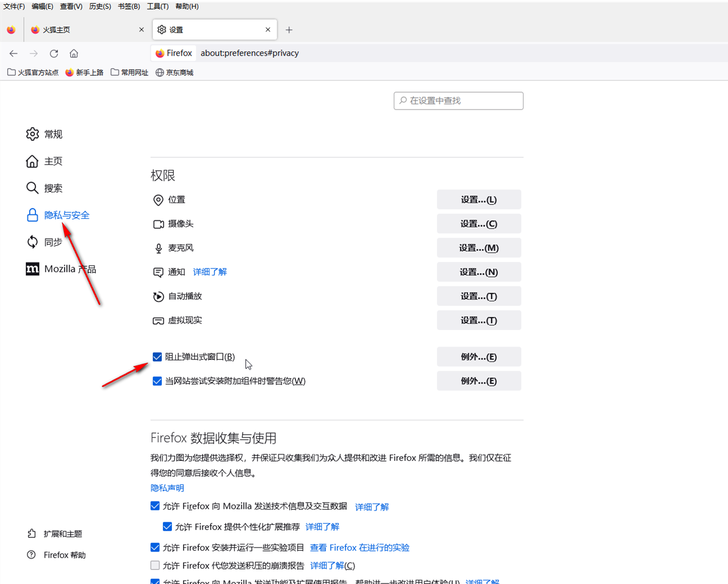Close the 设置 tab

[268, 30]
